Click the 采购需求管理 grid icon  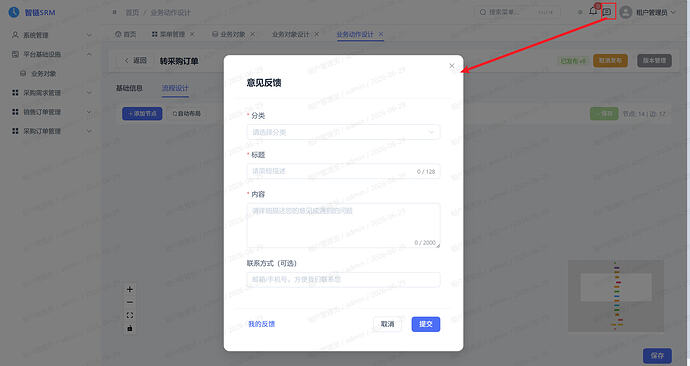point(15,92)
